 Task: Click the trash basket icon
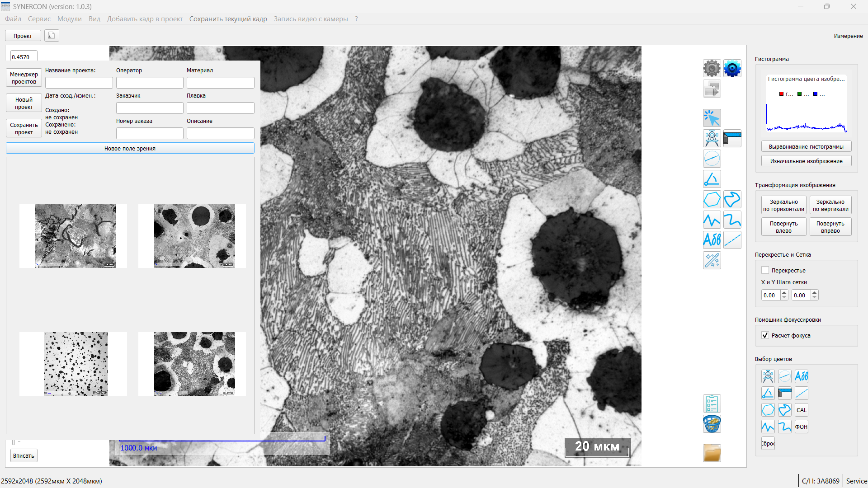(x=712, y=424)
